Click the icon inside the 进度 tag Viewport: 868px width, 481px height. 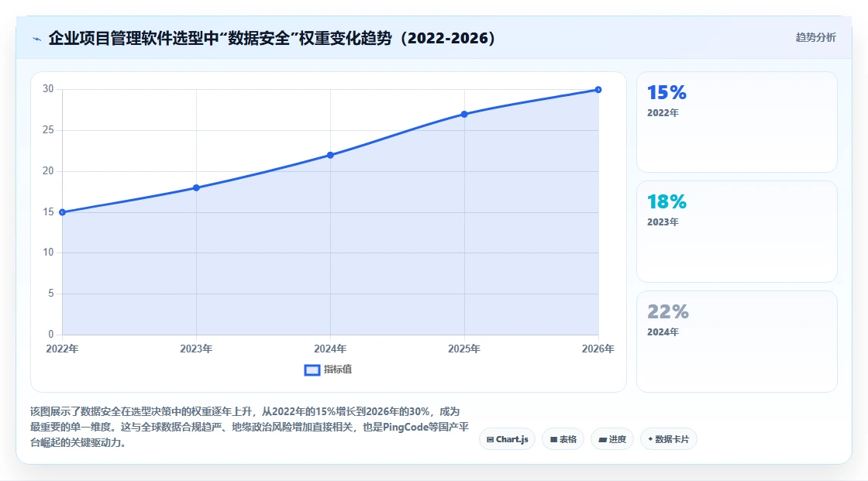tap(603, 440)
